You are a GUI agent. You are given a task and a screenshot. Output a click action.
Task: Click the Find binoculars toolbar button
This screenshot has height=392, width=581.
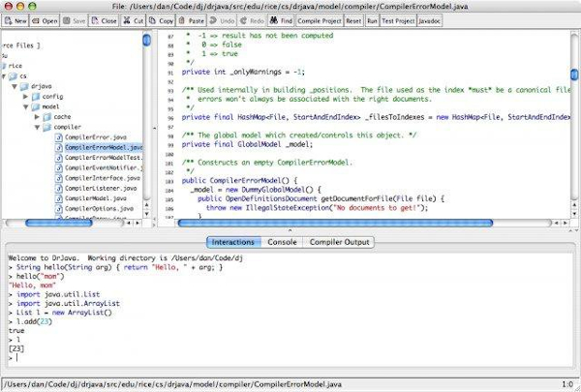[281, 20]
